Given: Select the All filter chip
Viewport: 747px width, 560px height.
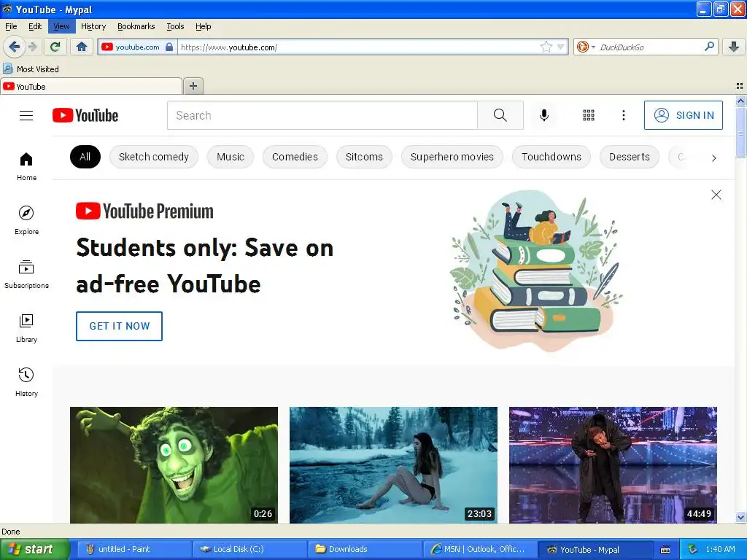Looking at the screenshot, I should click(x=85, y=157).
